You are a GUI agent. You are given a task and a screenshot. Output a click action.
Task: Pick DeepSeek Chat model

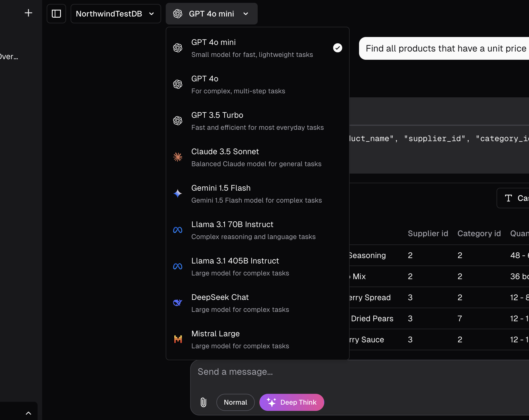coord(257,303)
